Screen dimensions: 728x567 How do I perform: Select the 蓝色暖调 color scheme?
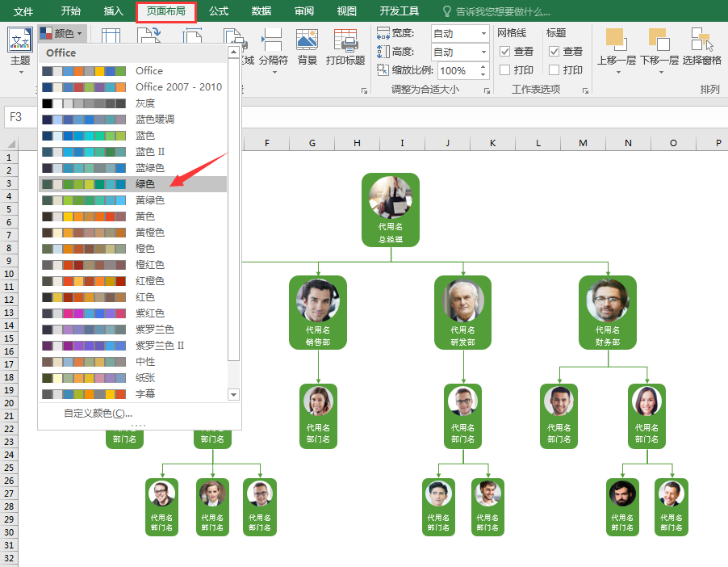133,120
